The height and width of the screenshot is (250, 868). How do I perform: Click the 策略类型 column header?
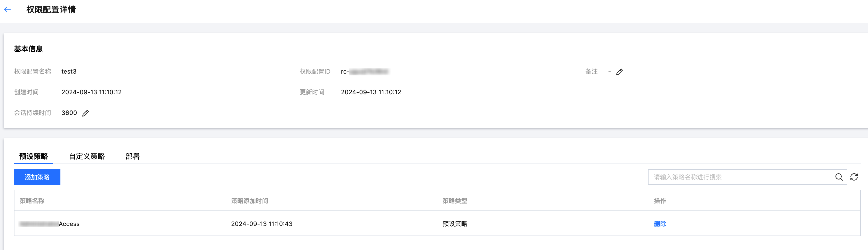[x=455, y=201]
